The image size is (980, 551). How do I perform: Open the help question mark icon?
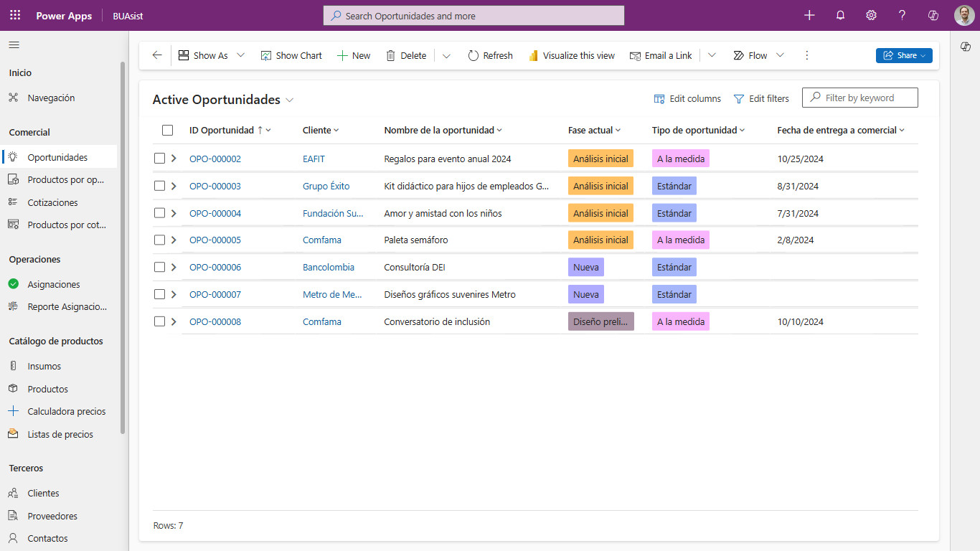[902, 15]
